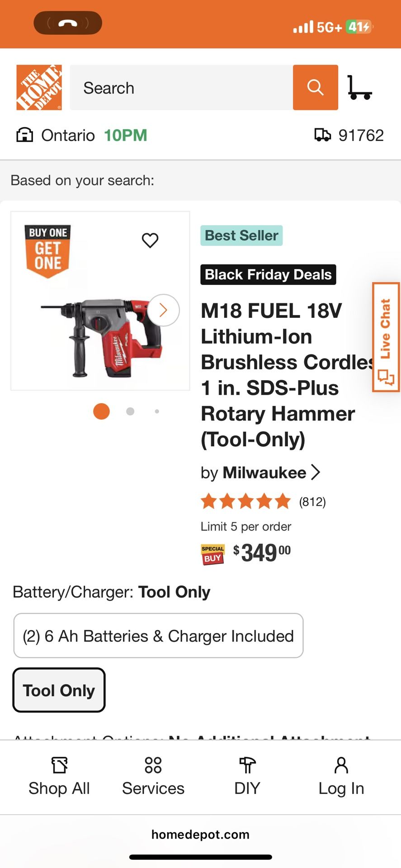Open the Log In account icon

click(340, 775)
